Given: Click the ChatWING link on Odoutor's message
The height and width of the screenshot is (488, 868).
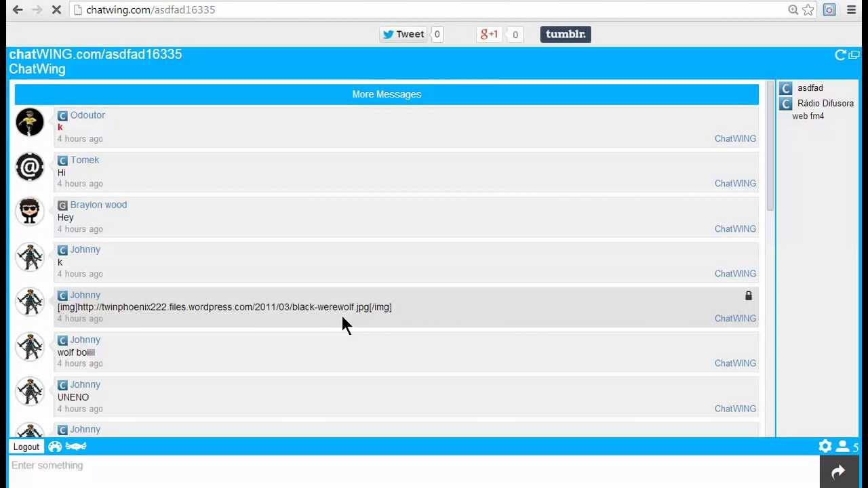Looking at the screenshot, I should pos(735,138).
